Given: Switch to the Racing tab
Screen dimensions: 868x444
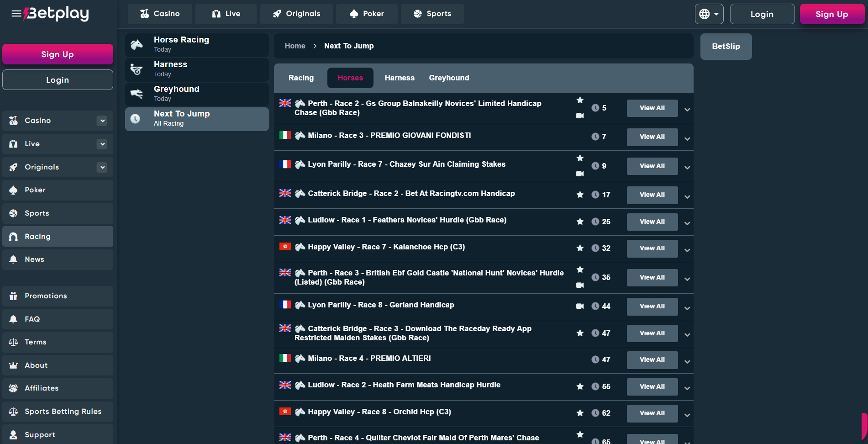Looking at the screenshot, I should (x=301, y=78).
